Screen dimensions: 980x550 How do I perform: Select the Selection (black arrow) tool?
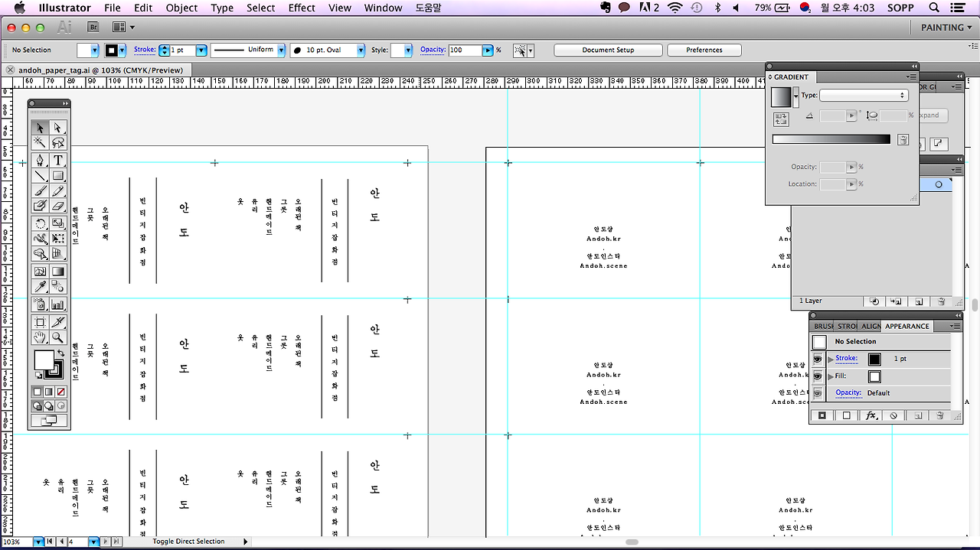(41, 127)
